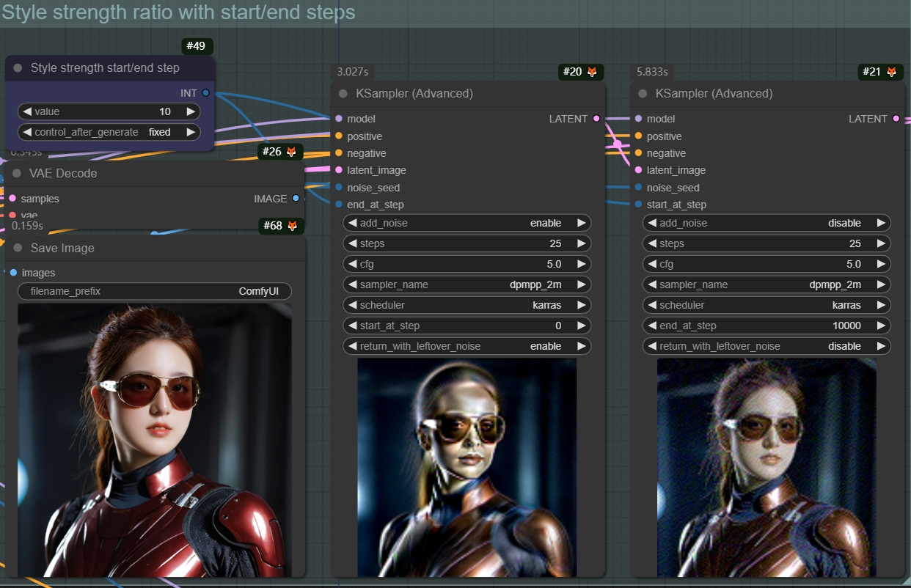Open sampler_name dropdown on the first KSampler
The image size is (911, 588).
coord(467,284)
